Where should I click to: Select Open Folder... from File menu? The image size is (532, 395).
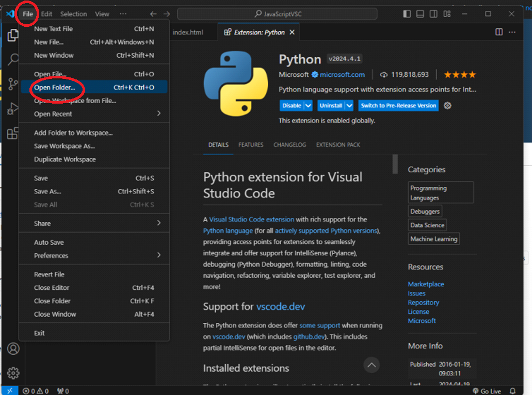pyautogui.click(x=54, y=87)
